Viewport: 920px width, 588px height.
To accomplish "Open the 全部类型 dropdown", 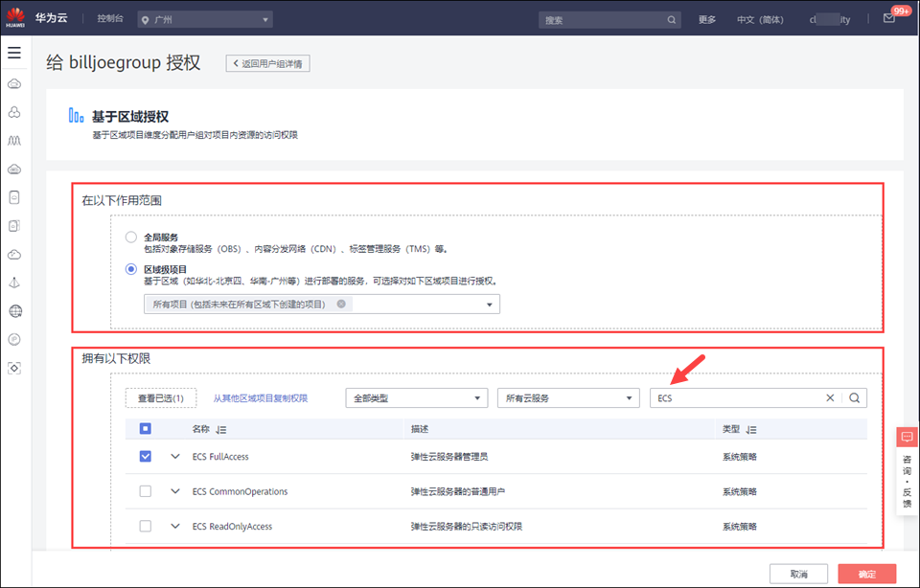I will (416, 398).
